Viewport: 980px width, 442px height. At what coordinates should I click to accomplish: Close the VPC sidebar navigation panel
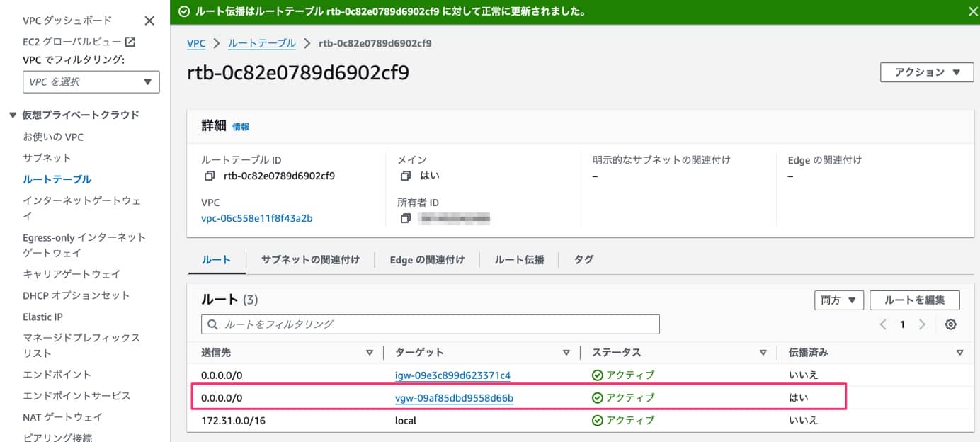149,21
